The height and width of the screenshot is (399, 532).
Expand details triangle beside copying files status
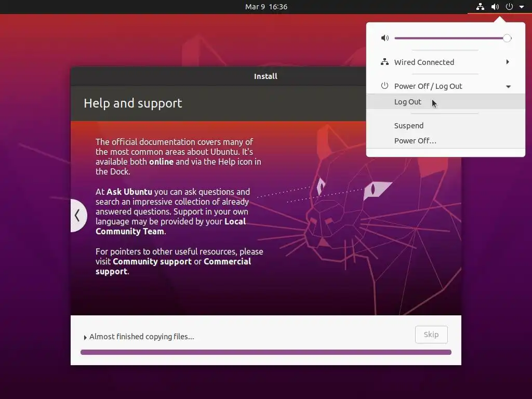[x=85, y=337]
